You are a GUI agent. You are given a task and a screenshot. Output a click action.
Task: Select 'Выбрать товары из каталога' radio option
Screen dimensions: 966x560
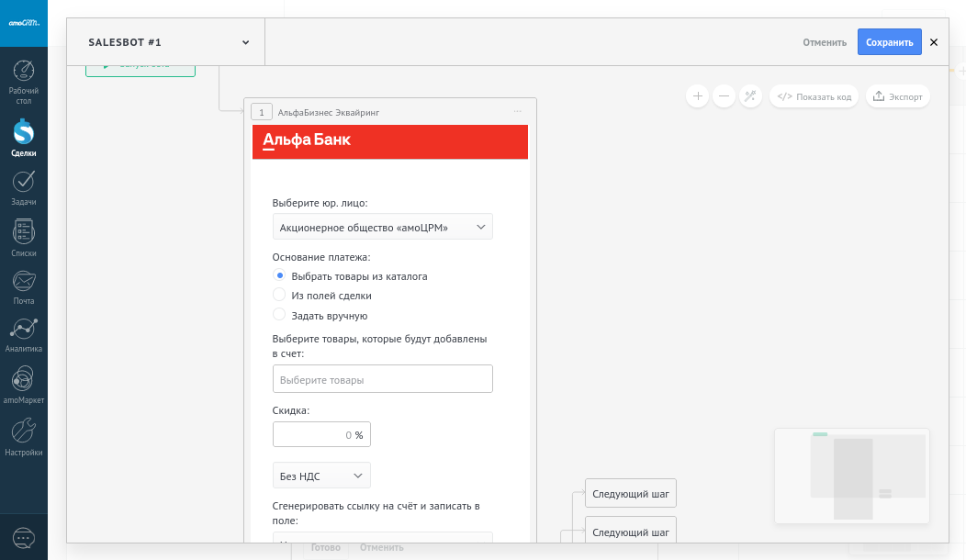(280, 275)
